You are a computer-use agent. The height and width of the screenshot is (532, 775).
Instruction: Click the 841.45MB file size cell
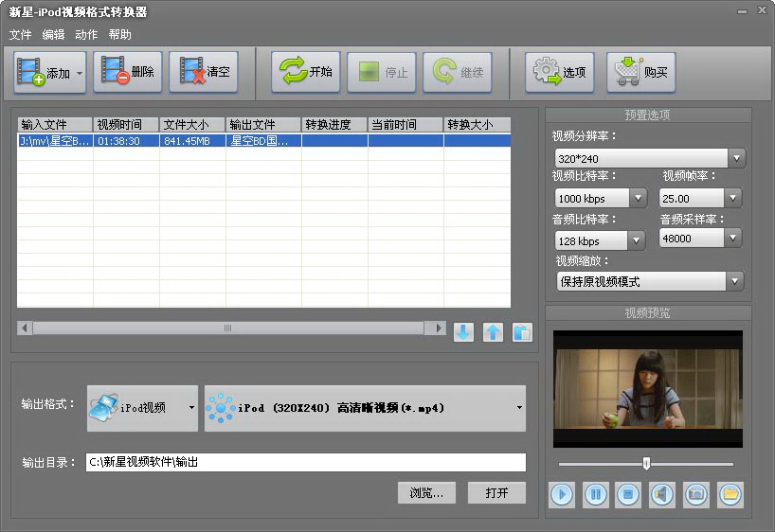[x=192, y=141]
